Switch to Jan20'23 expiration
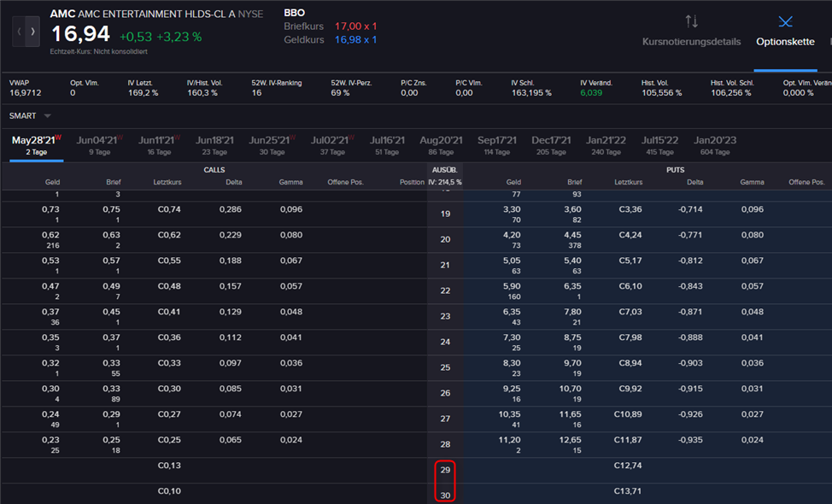 pyautogui.click(x=715, y=145)
